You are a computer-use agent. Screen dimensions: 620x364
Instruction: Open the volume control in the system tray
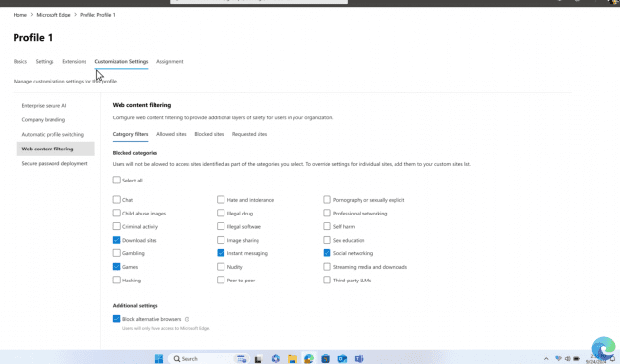(568, 358)
